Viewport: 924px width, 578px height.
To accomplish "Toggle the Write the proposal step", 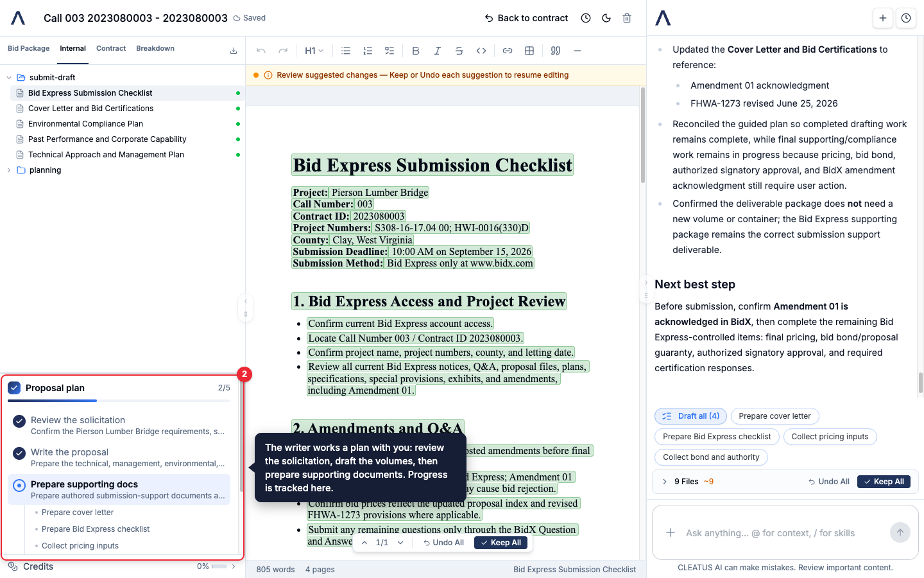I will [19, 453].
